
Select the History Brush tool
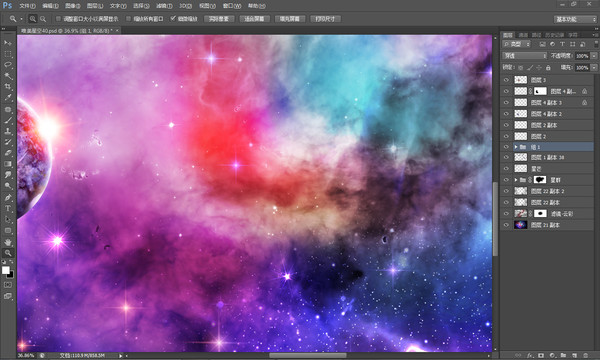tap(8, 142)
